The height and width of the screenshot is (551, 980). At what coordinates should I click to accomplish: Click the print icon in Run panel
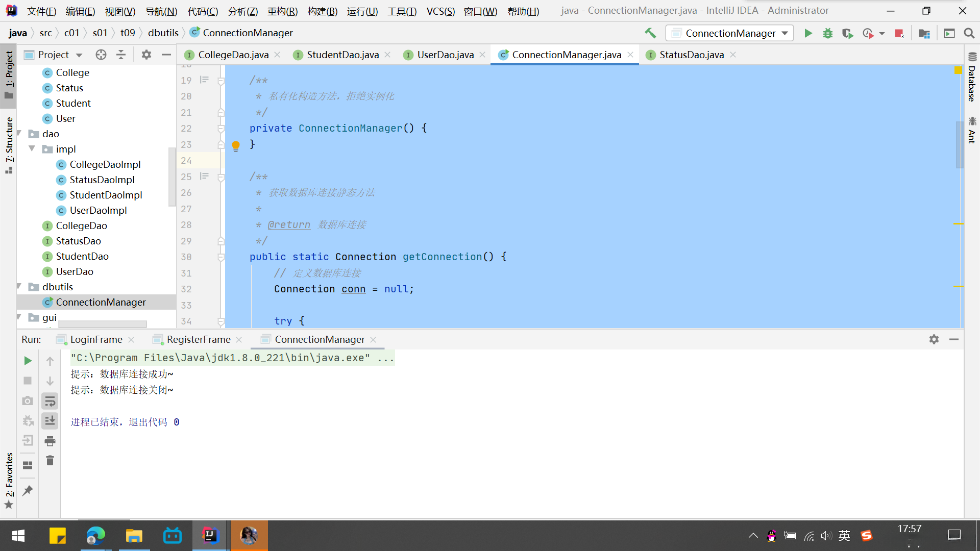click(50, 441)
